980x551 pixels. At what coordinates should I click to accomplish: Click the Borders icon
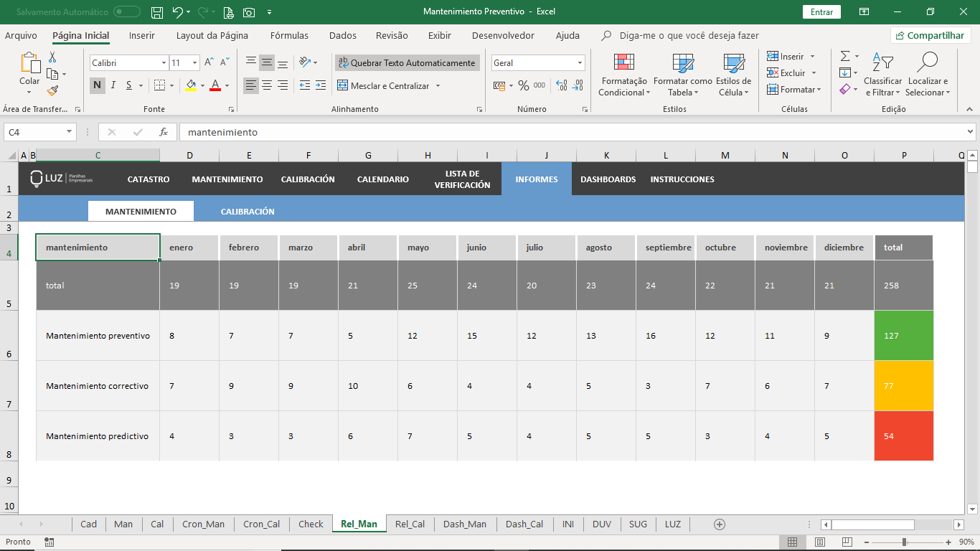[x=159, y=85]
